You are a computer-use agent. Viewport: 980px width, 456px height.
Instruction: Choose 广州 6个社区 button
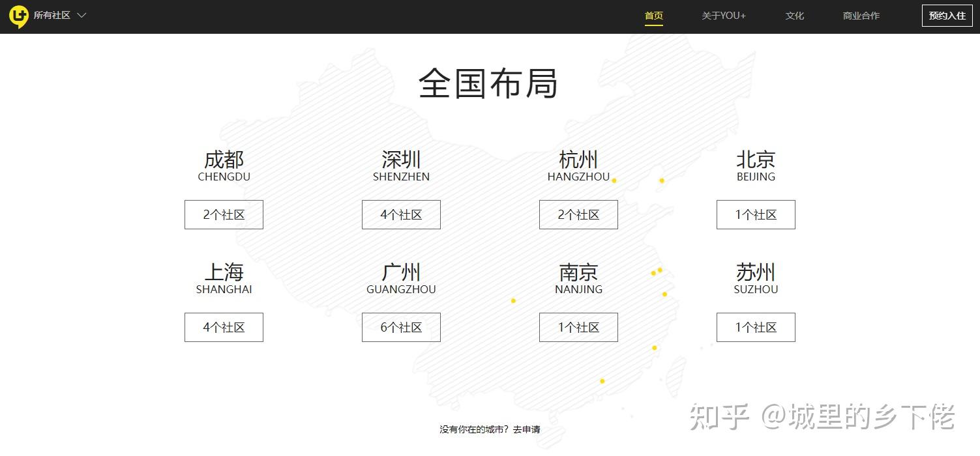(x=401, y=327)
